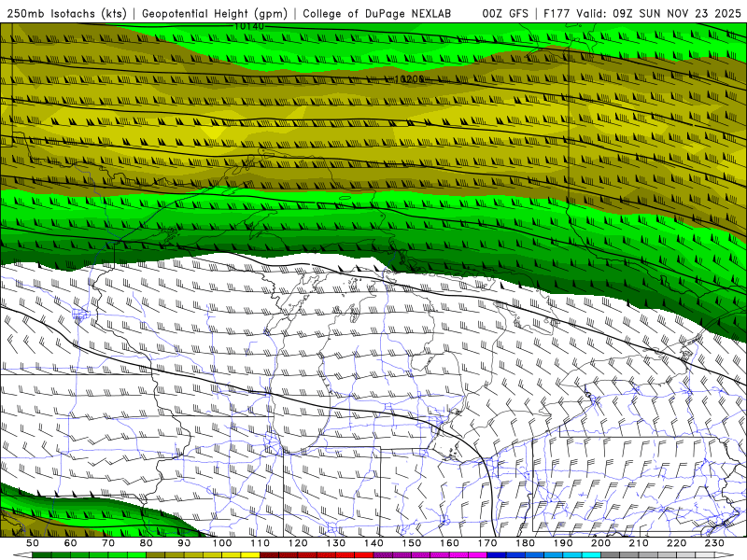Click the 'Valid: 09Z SUN NOV 23 2025' text
This screenshot has height=560, width=747.
(658, 13)
